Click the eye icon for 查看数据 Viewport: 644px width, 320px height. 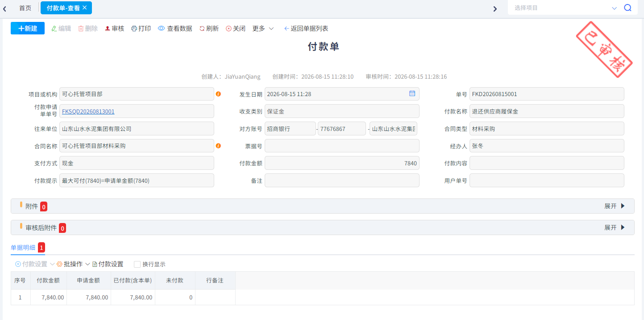(161, 29)
